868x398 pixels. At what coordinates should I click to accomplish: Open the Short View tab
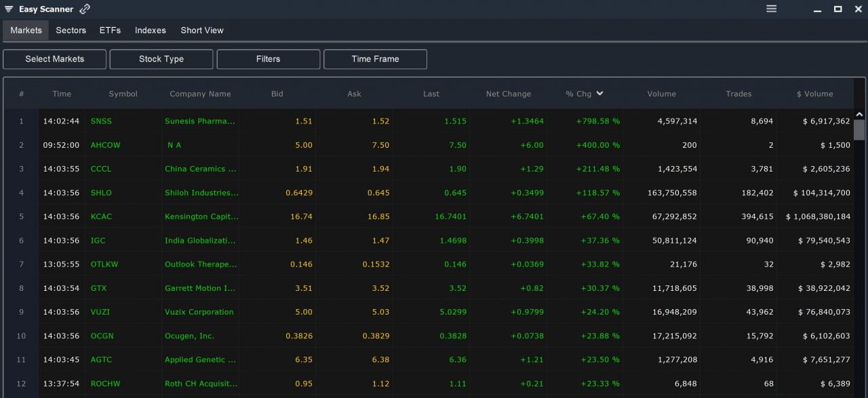[x=201, y=30]
